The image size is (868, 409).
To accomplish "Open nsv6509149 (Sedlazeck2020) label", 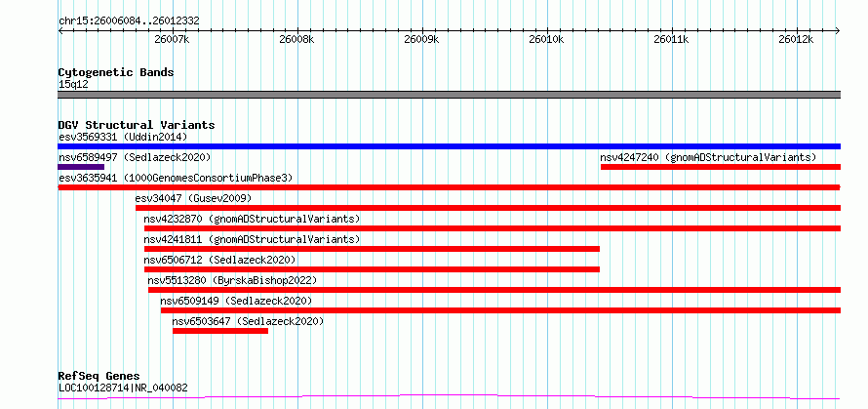I will (236, 301).
